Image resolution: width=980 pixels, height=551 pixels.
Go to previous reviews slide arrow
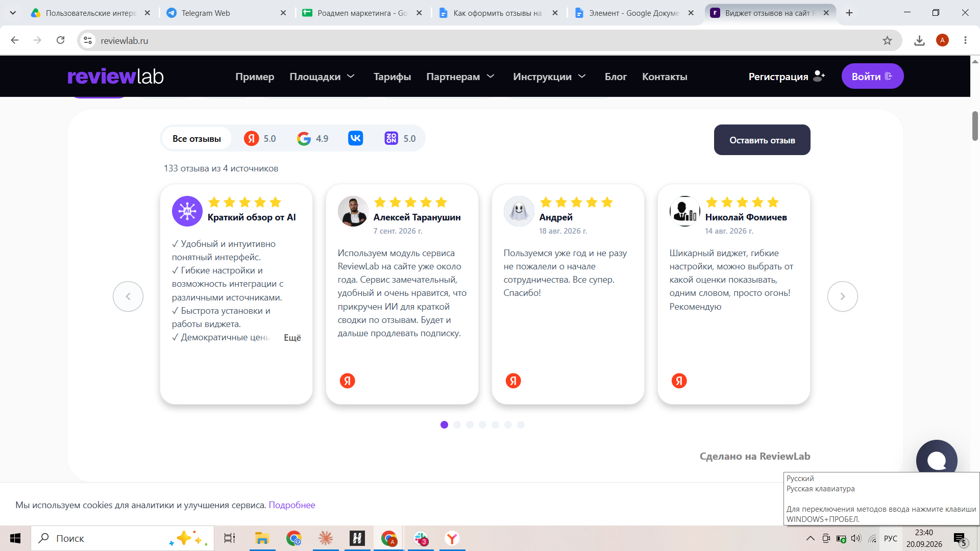pyautogui.click(x=128, y=296)
